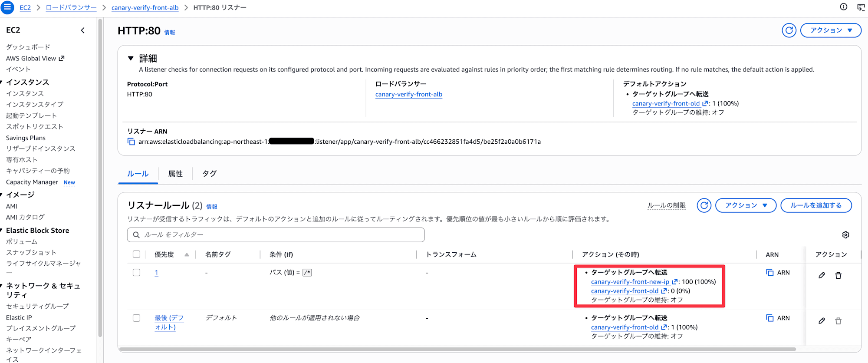Screen dimensions: 868x363
Task: Open canary-verify-front-old in デフォルトアクション
Action: (666, 103)
